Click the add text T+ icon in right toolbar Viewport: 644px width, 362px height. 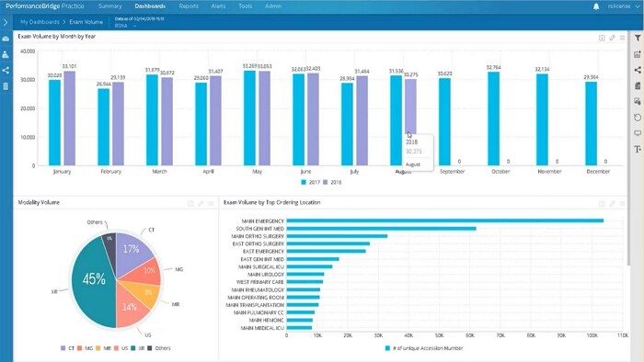point(638,149)
